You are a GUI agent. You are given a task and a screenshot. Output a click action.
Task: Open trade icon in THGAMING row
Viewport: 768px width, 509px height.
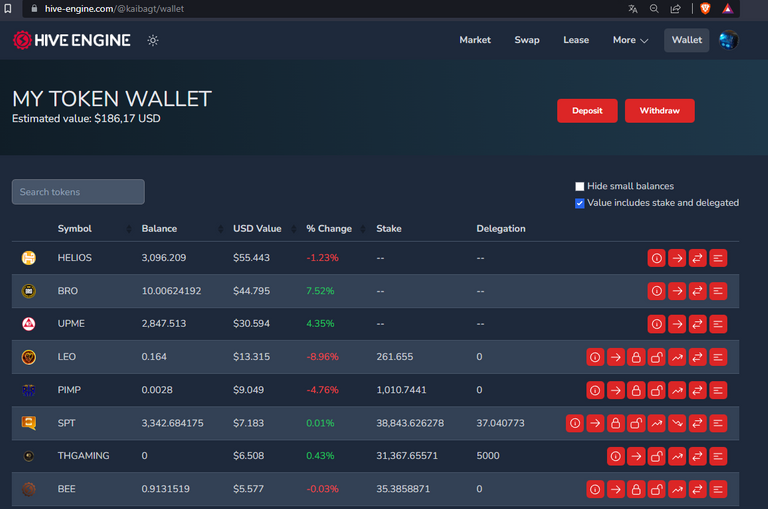tap(697, 456)
